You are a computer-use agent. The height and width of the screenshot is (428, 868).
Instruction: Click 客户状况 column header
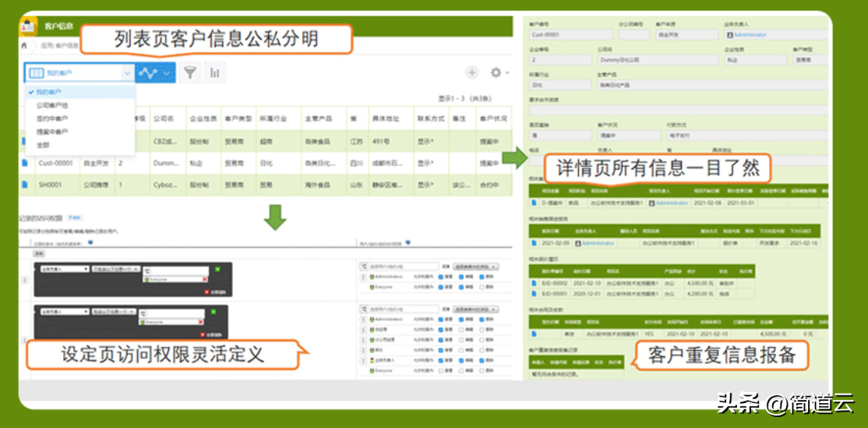(x=493, y=118)
